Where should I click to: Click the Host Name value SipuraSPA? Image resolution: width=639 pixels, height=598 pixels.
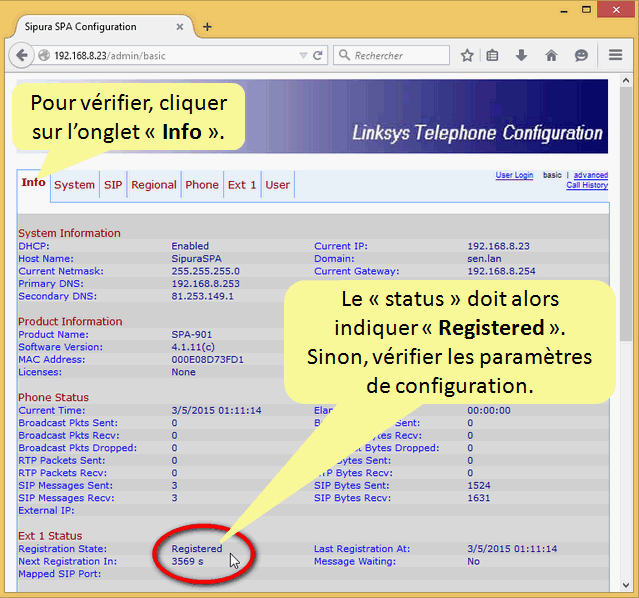(x=196, y=259)
